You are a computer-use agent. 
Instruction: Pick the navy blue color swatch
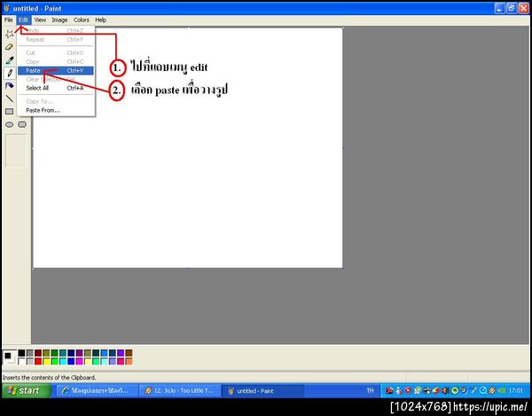(x=71, y=353)
